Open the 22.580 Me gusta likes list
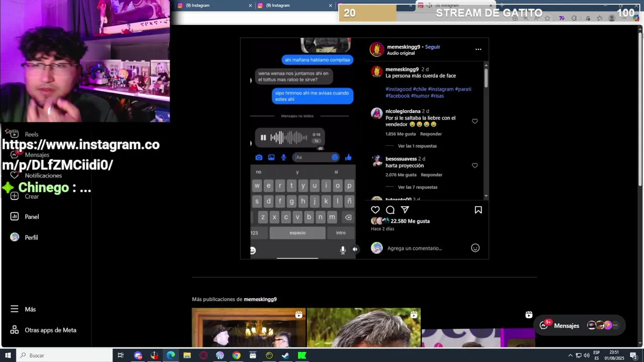644x362 pixels. coord(410,221)
